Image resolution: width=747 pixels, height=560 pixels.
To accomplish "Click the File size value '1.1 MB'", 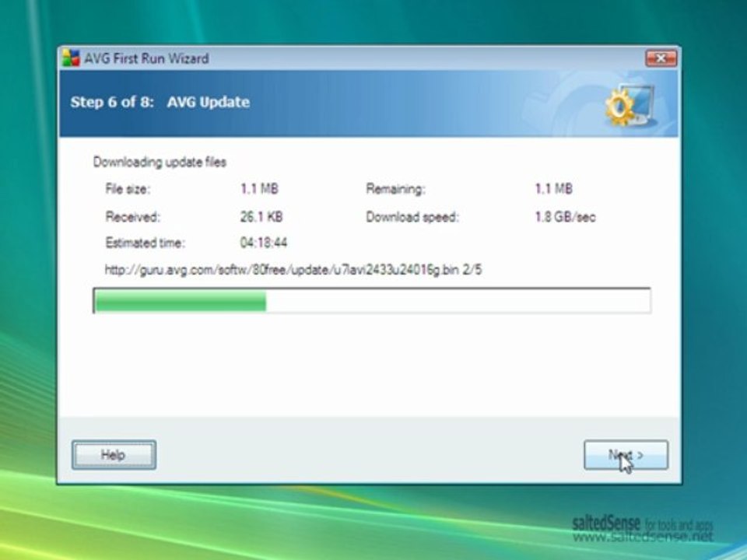I will (259, 189).
